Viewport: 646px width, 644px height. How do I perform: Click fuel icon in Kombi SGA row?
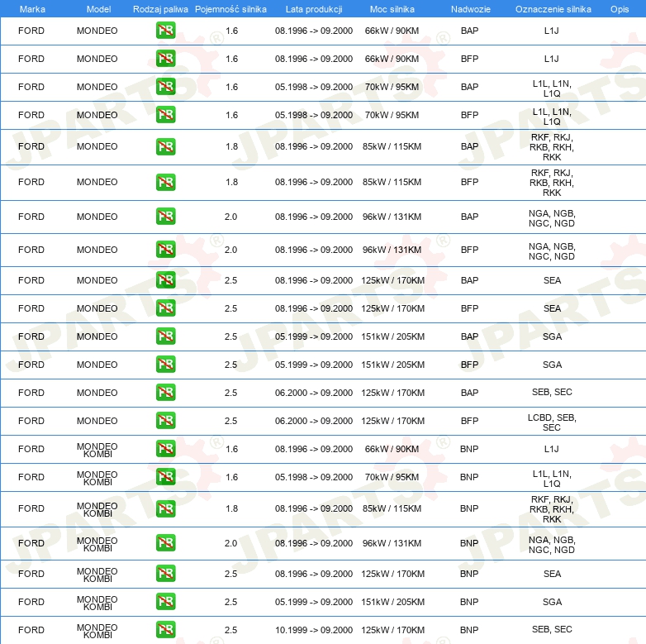(165, 602)
